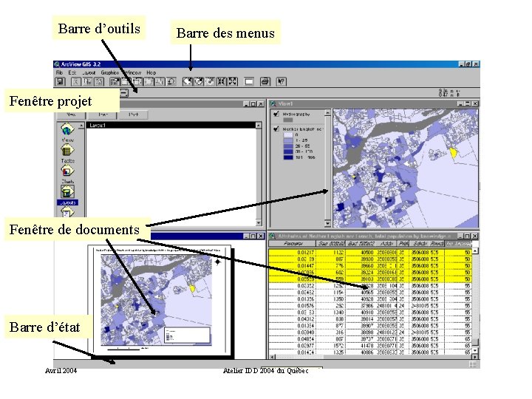Click the gray Hydrography legend swatch

(287, 120)
